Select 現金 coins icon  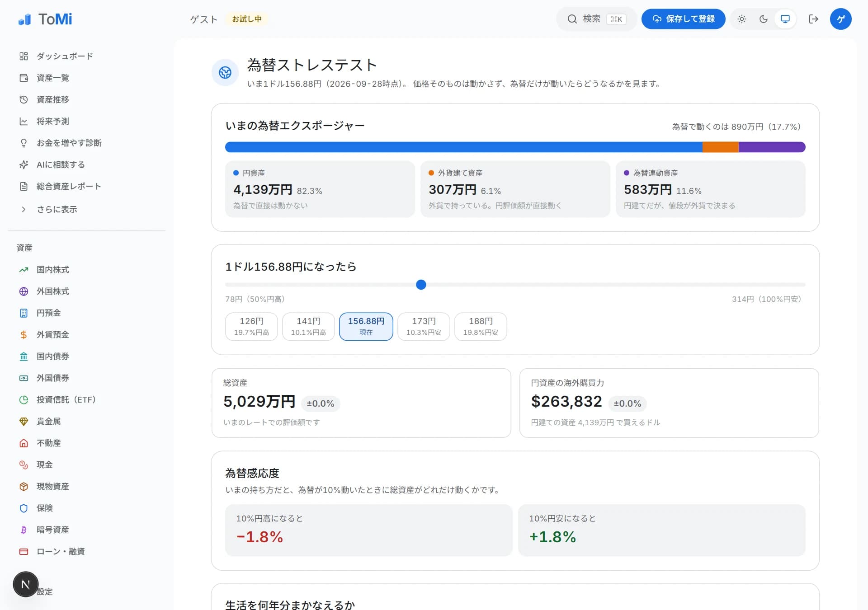(24, 465)
